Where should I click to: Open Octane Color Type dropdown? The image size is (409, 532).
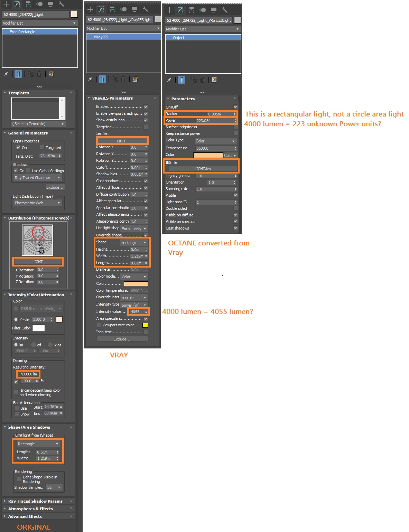click(216, 141)
